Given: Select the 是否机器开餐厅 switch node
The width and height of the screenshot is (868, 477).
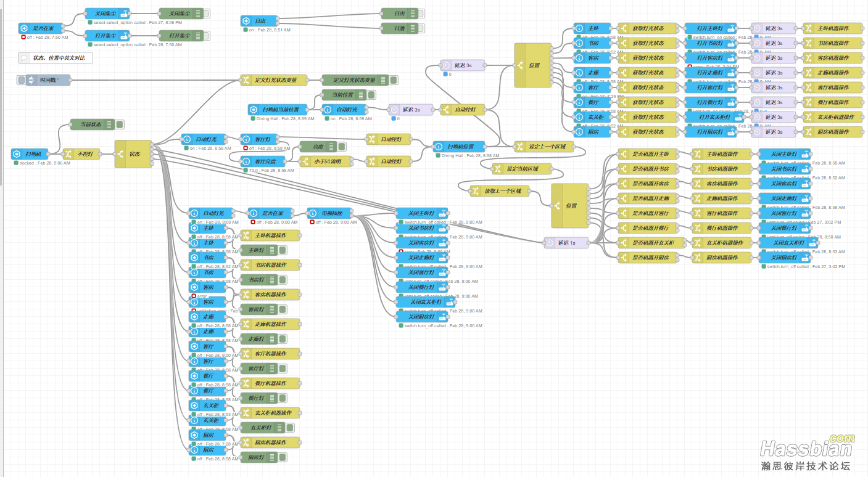Looking at the screenshot, I should tap(648, 228).
